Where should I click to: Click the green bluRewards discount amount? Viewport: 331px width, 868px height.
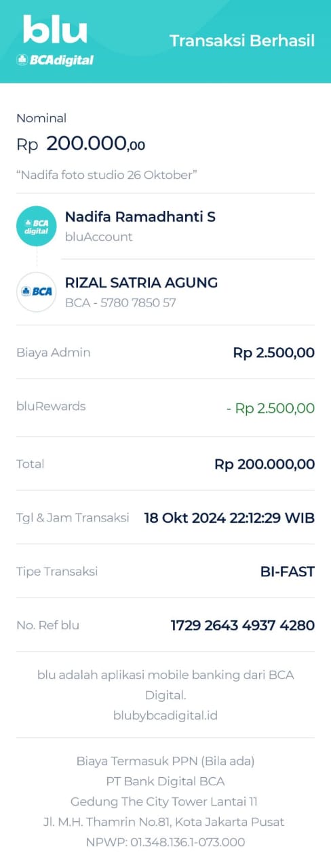271,408
